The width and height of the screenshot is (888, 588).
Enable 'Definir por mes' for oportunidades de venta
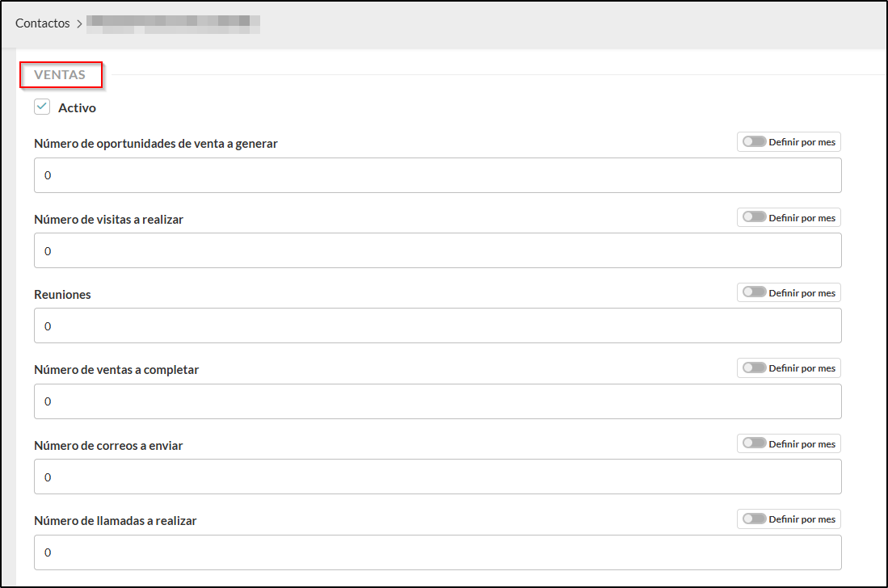point(755,142)
